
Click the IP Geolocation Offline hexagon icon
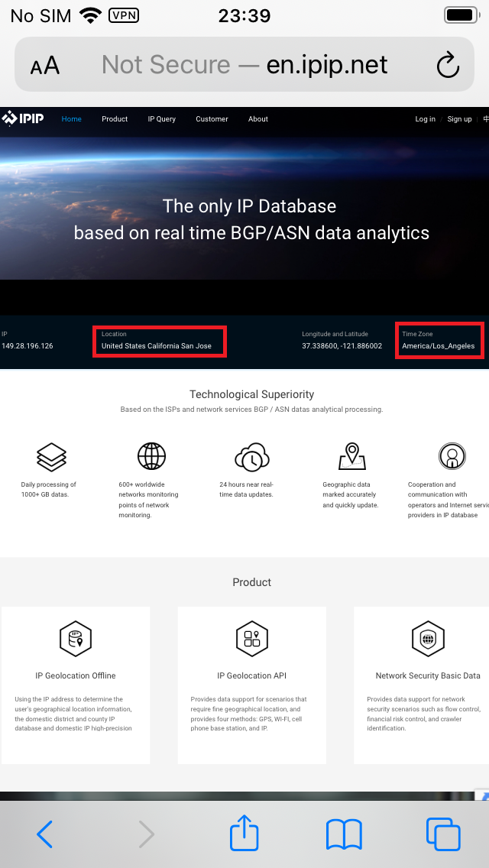(x=76, y=638)
